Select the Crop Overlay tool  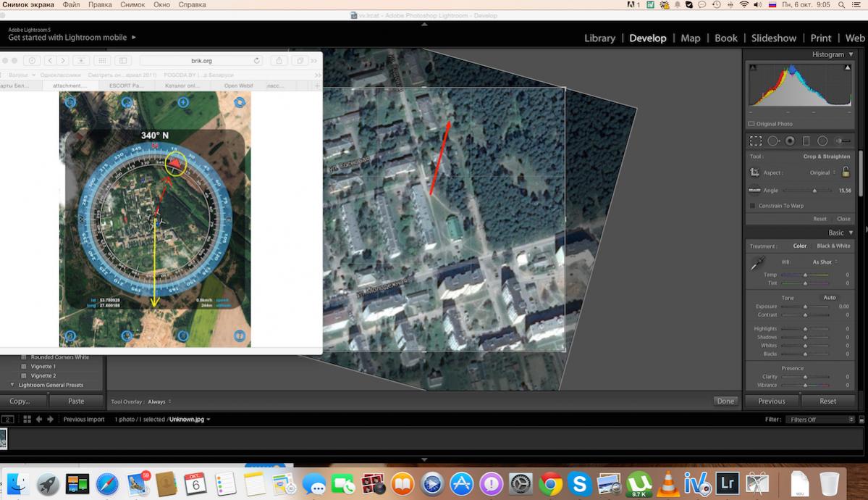[755, 141]
